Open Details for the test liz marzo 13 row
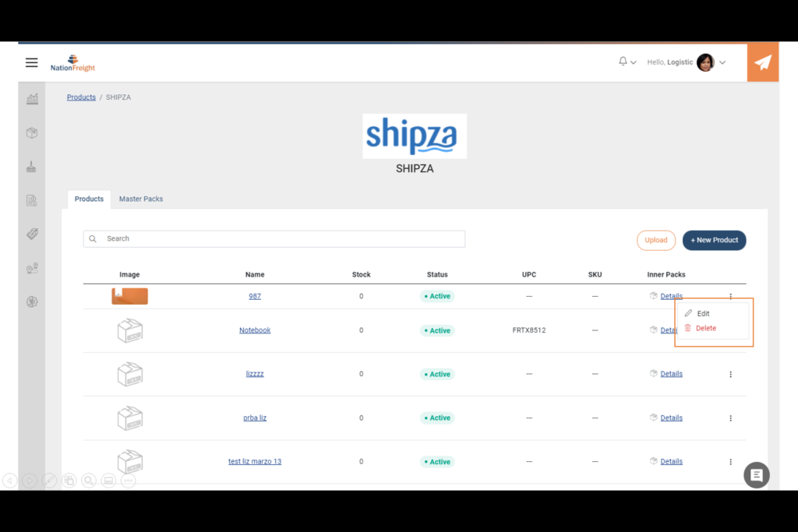798x532 pixels. click(x=671, y=461)
